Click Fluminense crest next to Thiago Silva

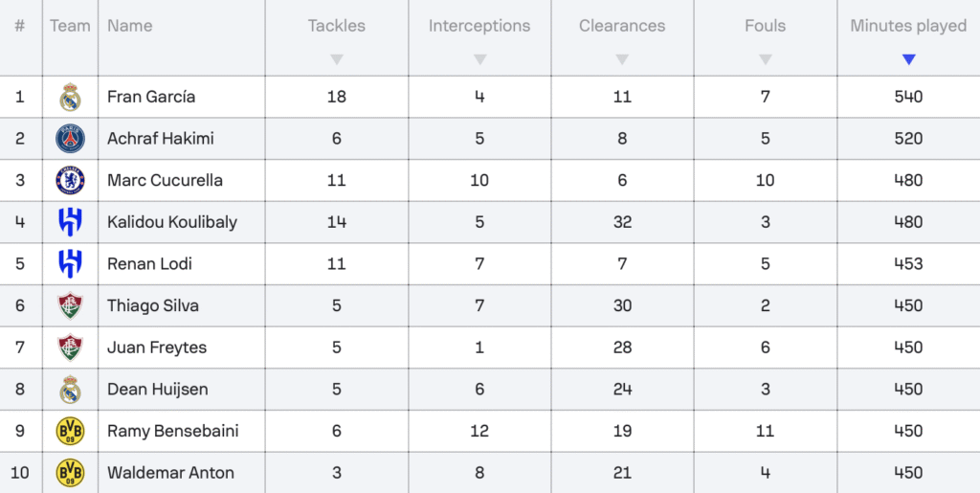(70, 306)
